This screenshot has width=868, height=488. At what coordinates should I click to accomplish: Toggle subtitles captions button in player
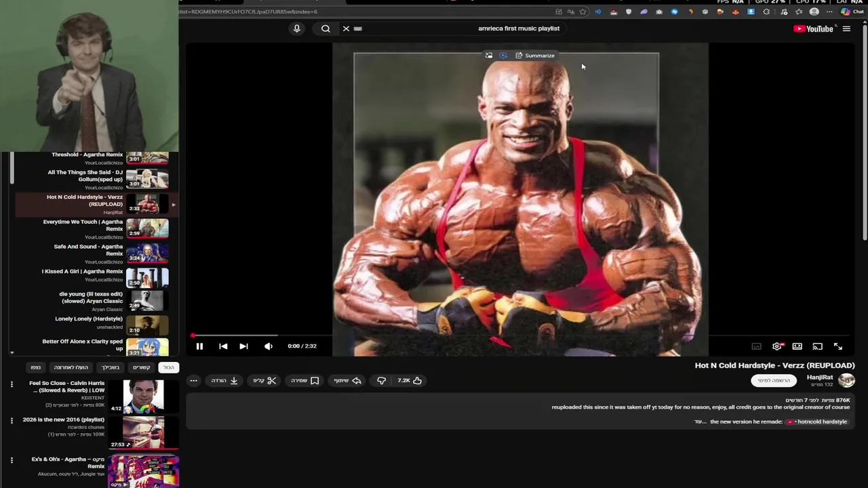pos(756,346)
